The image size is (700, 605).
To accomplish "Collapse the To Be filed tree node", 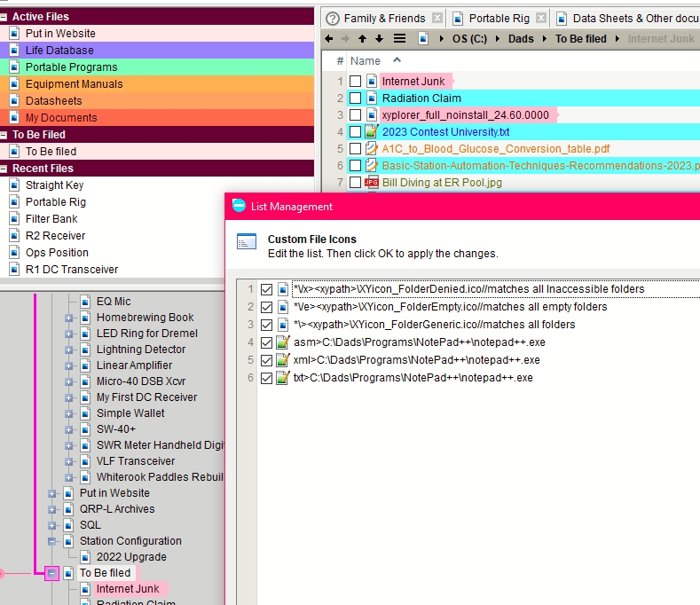I will 51,573.
